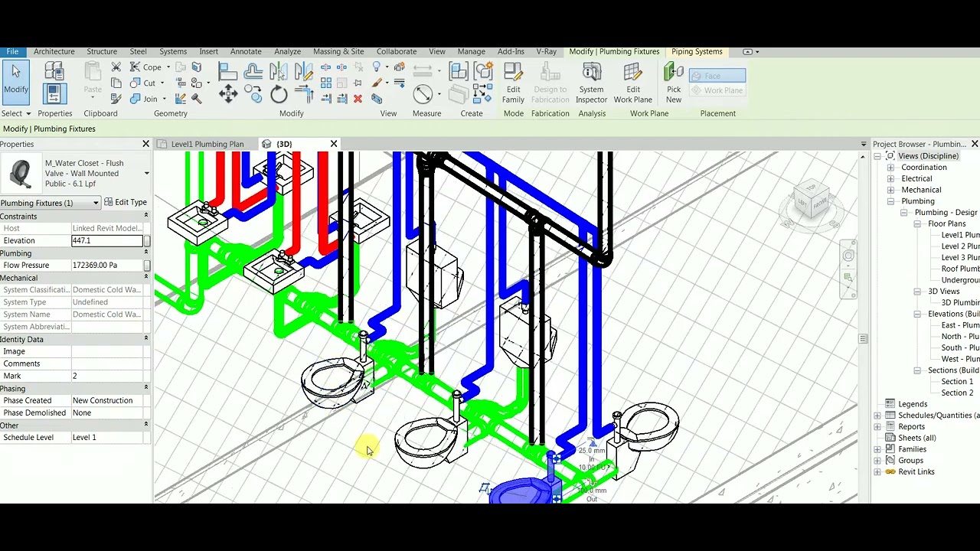Activate the Move tool
This screenshot has height=551, width=980.
228,94
